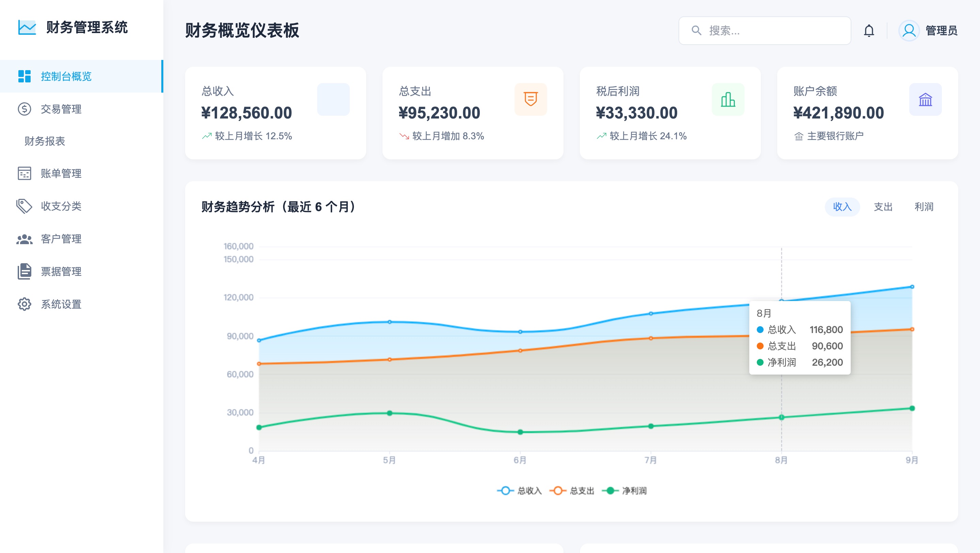This screenshot has width=980, height=553.
Task: Click the 账户余额 bank building icon
Action: coord(925,99)
